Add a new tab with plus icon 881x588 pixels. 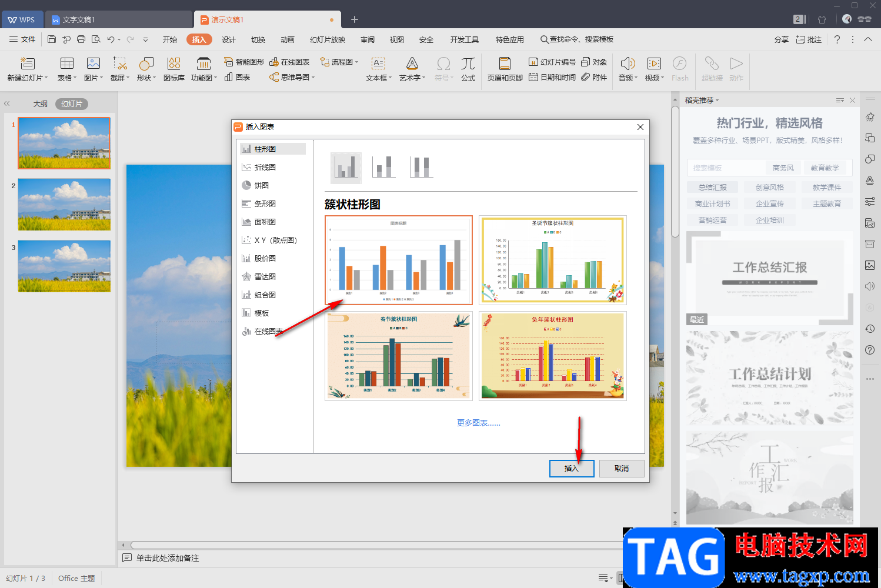pos(355,19)
